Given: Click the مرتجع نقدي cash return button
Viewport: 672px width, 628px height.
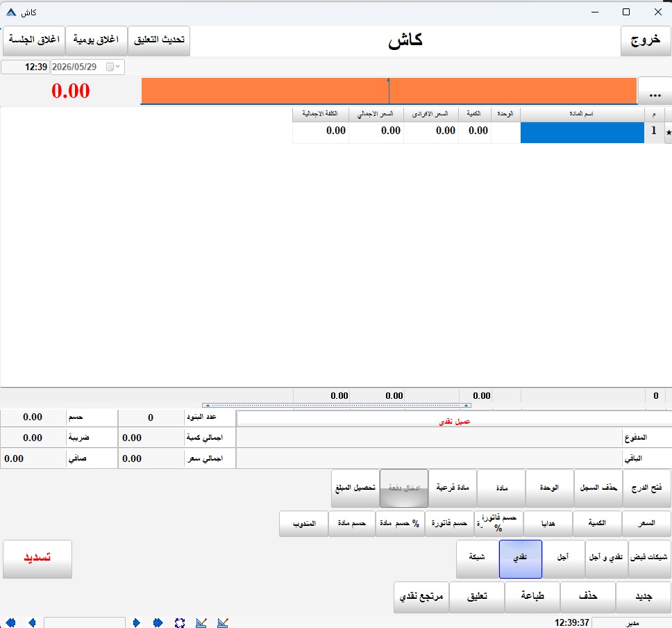Looking at the screenshot, I should click(x=421, y=597).
